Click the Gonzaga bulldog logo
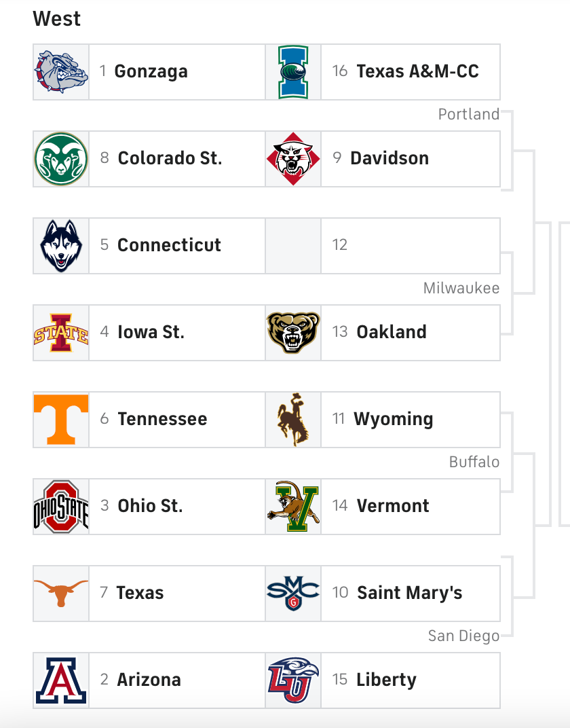Viewport: 570px width, 728px height. tap(61, 72)
